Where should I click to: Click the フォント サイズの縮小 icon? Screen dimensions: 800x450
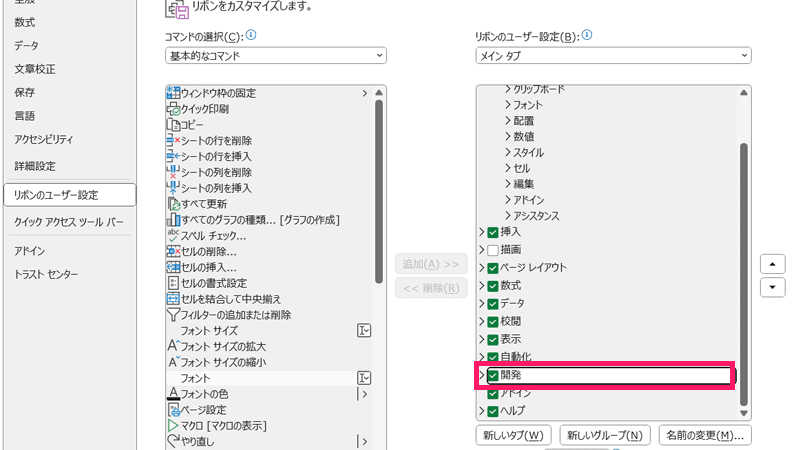[x=173, y=362]
